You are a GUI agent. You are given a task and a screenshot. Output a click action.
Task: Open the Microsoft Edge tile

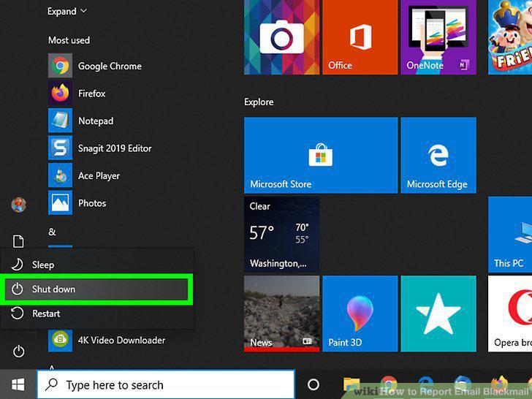click(x=438, y=156)
